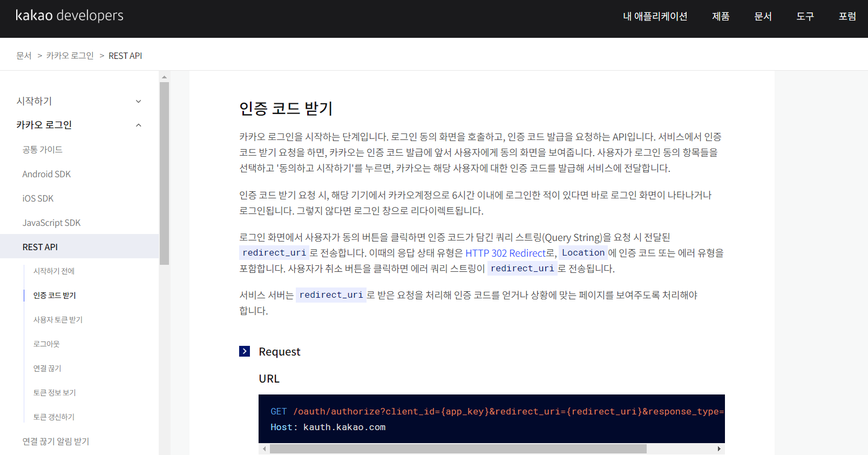This screenshot has height=455, width=868.
Task: Jump to 시작하기 전에 subsection
Action: pyautogui.click(x=54, y=271)
